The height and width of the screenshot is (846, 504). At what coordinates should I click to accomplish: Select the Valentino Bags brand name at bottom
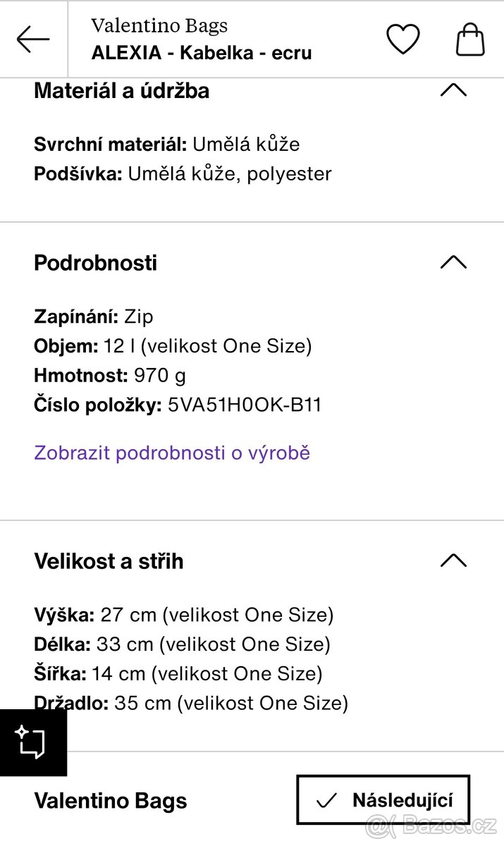[109, 800]
